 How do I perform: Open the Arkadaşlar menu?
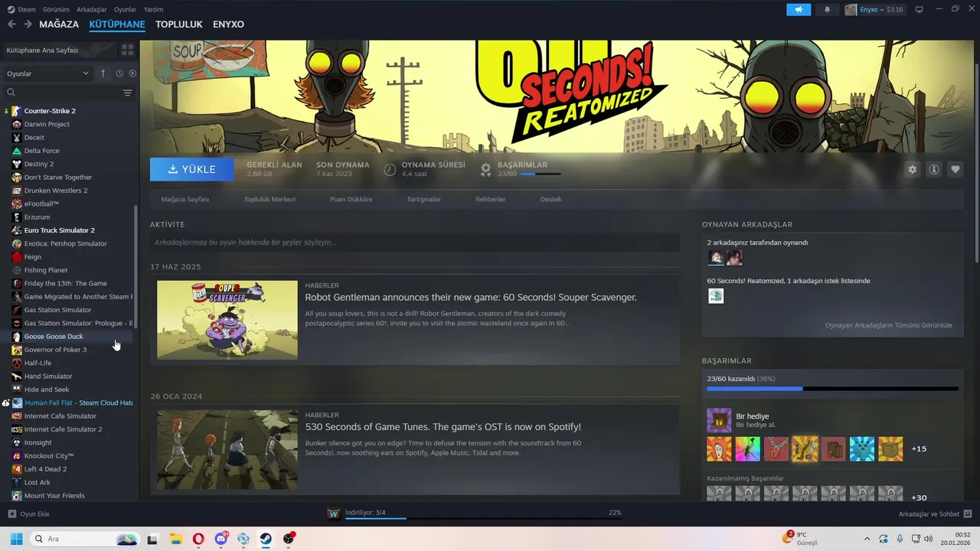[92, 9]
